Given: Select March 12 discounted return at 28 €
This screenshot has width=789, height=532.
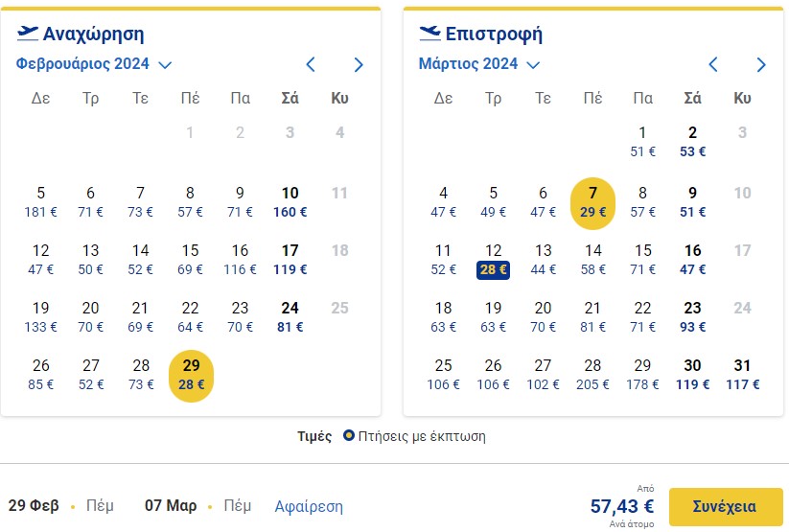Looking at the screenshot, I should pyautogui.click(x=493, y=260).
